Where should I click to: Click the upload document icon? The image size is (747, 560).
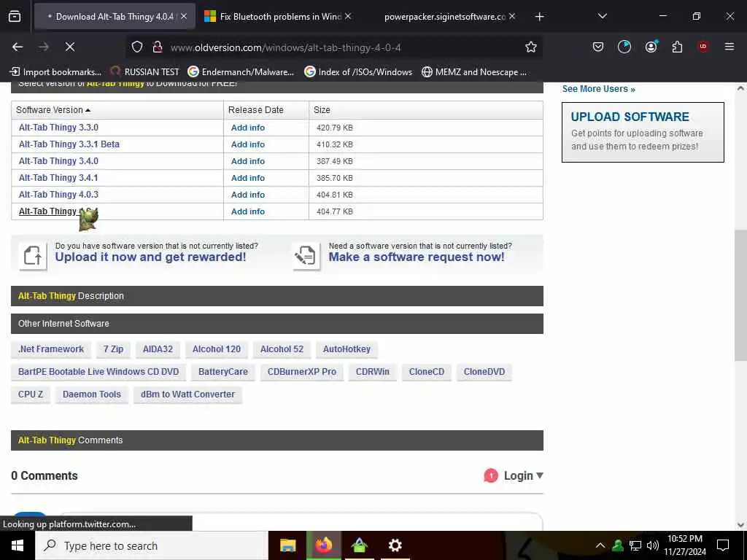pyautogui.click(x=33, y=256)
